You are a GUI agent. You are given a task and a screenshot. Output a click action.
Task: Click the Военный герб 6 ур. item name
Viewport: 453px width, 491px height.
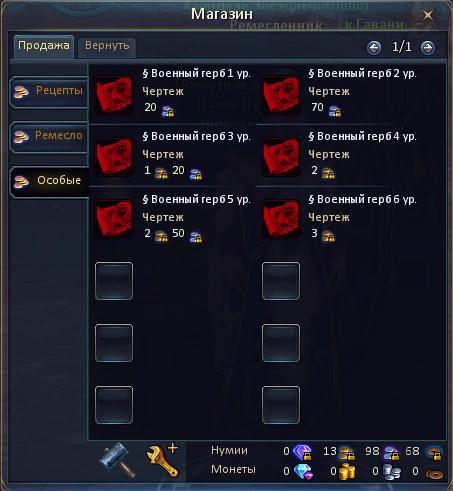coord(362,199)
